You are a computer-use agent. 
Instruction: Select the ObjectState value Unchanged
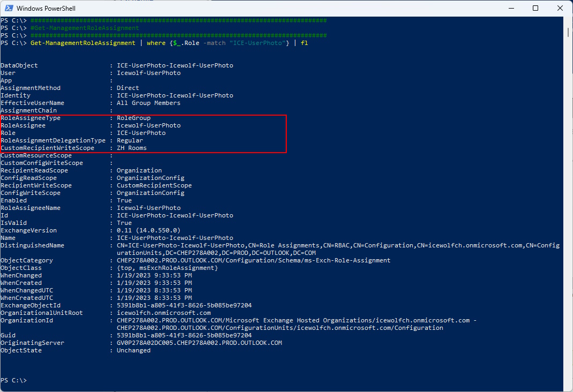[133, 350]
